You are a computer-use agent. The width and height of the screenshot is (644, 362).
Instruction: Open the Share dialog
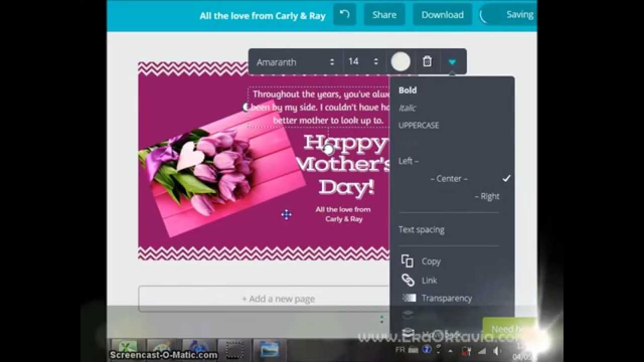pos(384,15)
